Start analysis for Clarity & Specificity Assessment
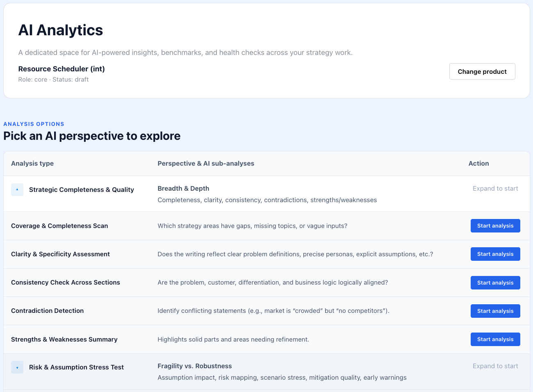The height and width of the screenshot is (392, 533). coord(495,254)
